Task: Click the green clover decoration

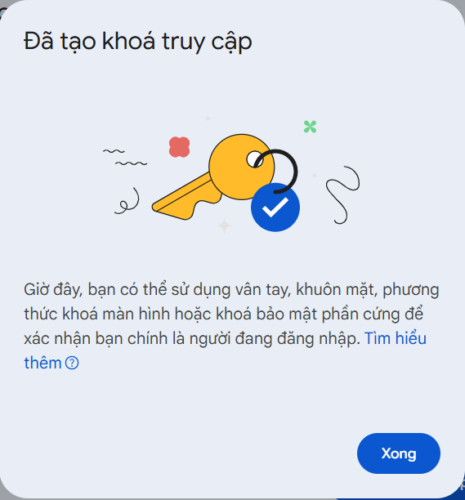Action: click(310, 127)
